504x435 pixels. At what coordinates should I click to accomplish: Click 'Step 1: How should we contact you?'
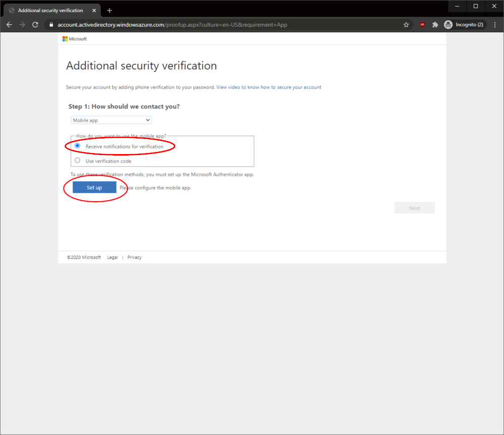pyautogui.click(x=124, y=107)
